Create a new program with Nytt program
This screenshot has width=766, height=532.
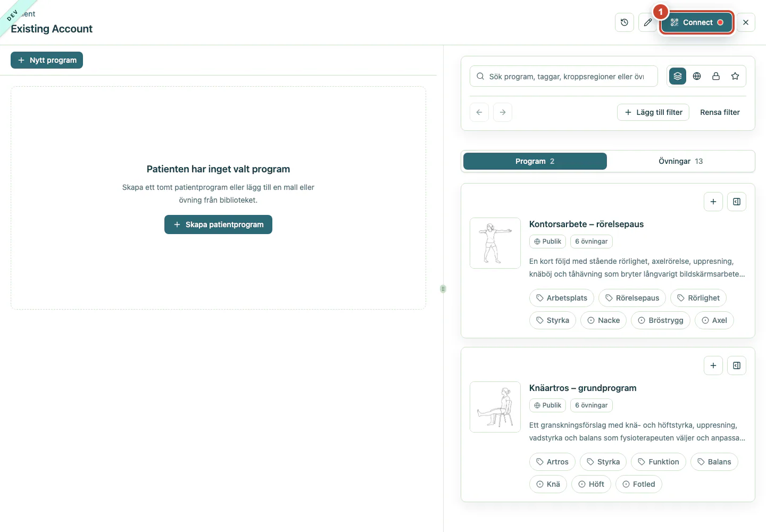[47, 60]
